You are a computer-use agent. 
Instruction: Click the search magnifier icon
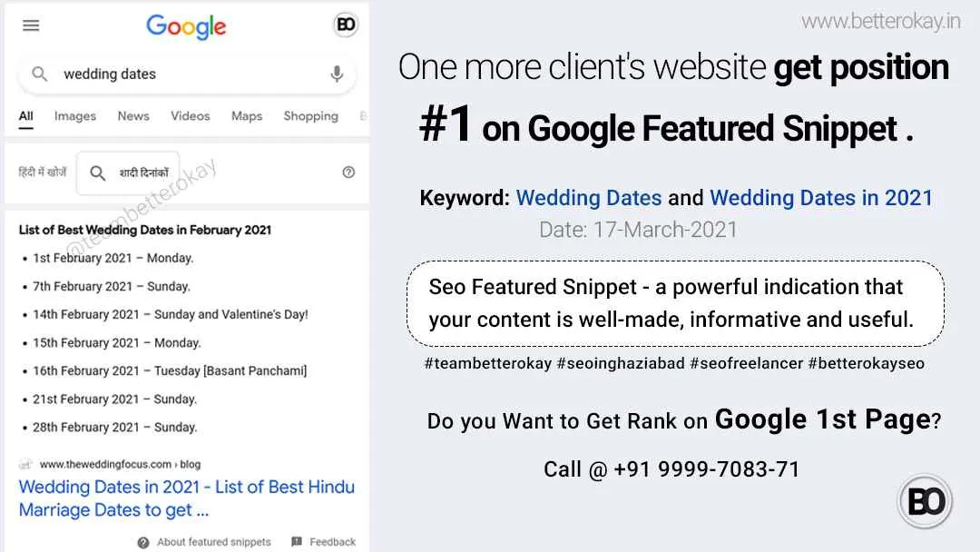tap(40, 74)
